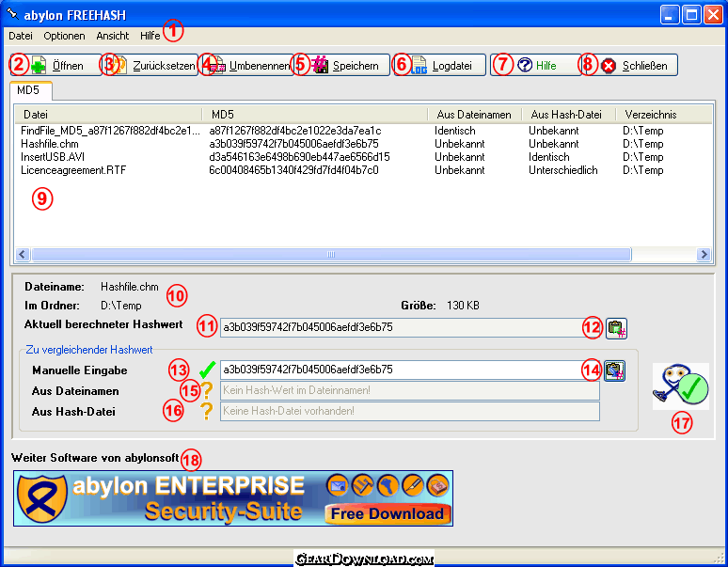
Task: Click the Aktuell berechneter Hashwert field
Action: click(x=409, y=327)
